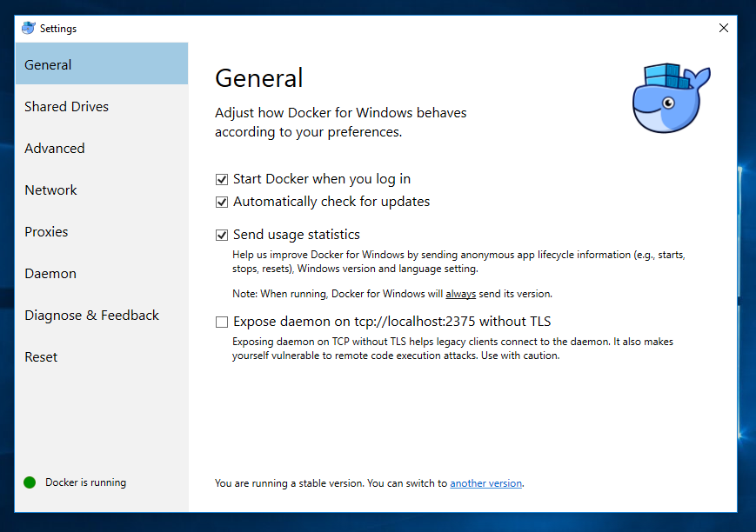Viewport: 756px width, 532px height.
Task: Select the General settings tab
Action: (102, 64)
